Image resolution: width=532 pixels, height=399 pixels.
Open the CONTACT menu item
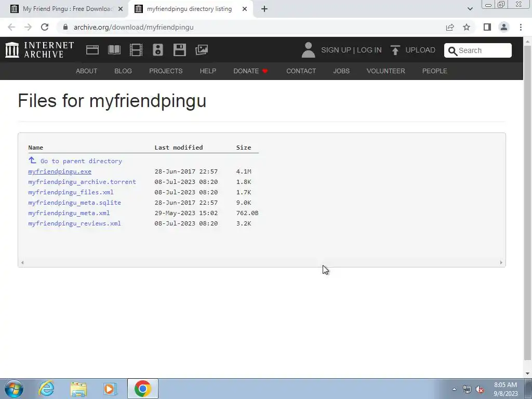tap(301, 71)
